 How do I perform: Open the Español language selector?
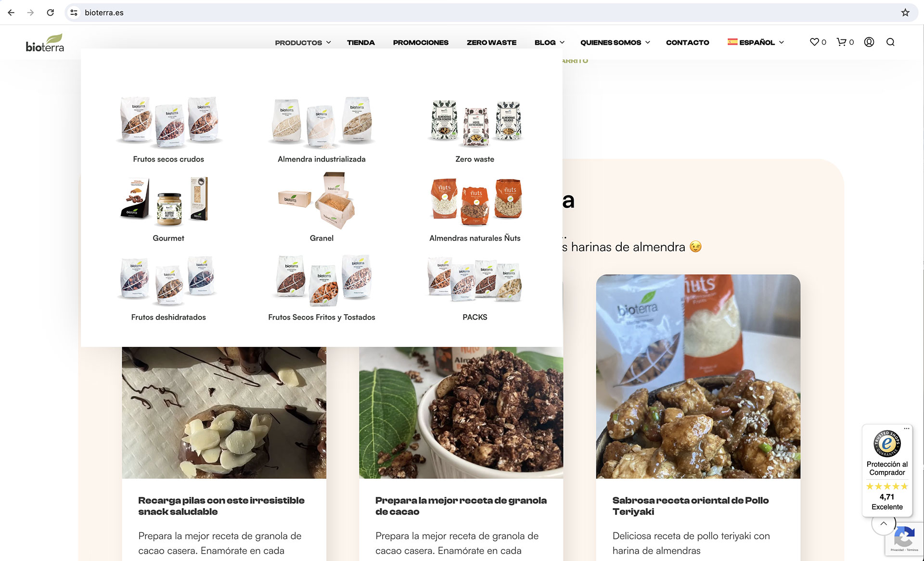pos(756,42)
